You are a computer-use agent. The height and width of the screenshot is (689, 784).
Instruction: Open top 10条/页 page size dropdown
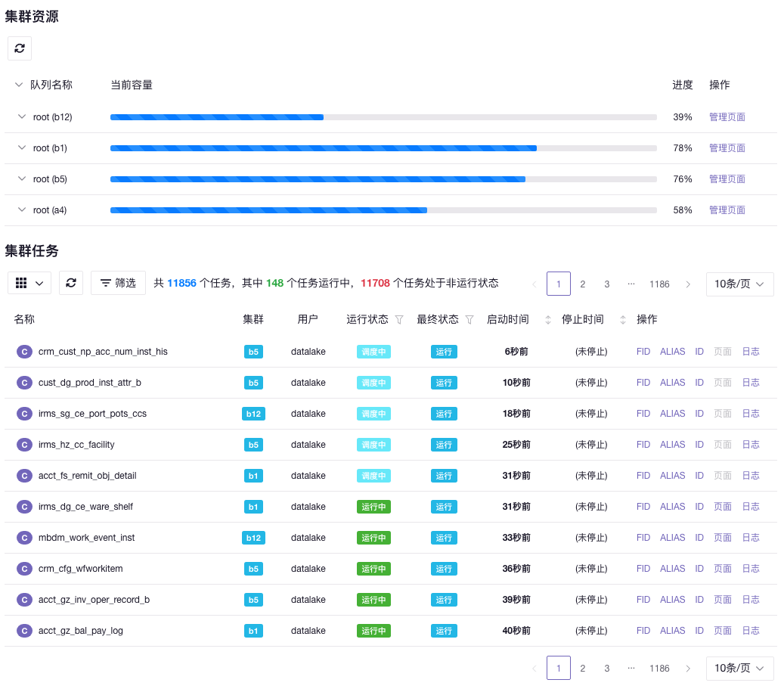[739, 284]
